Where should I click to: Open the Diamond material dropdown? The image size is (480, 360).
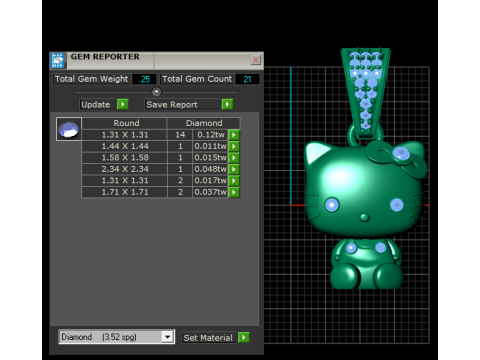pos(167,337)
